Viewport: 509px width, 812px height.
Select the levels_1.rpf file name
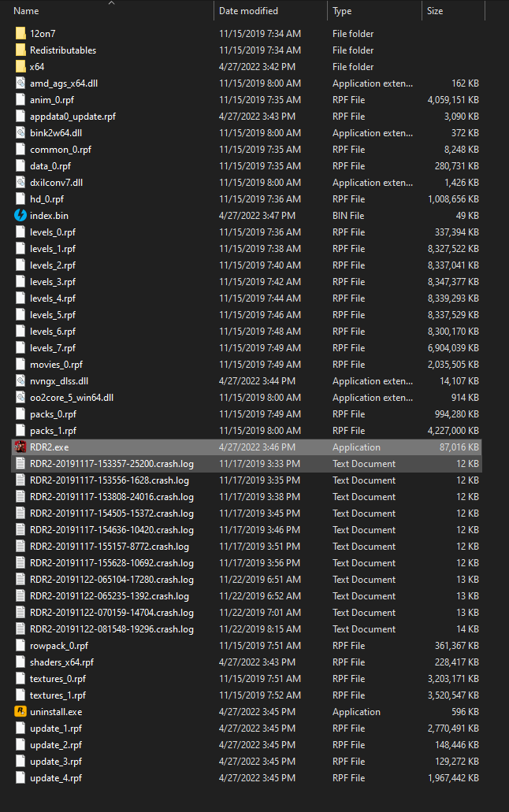click(x=53, y=249)
